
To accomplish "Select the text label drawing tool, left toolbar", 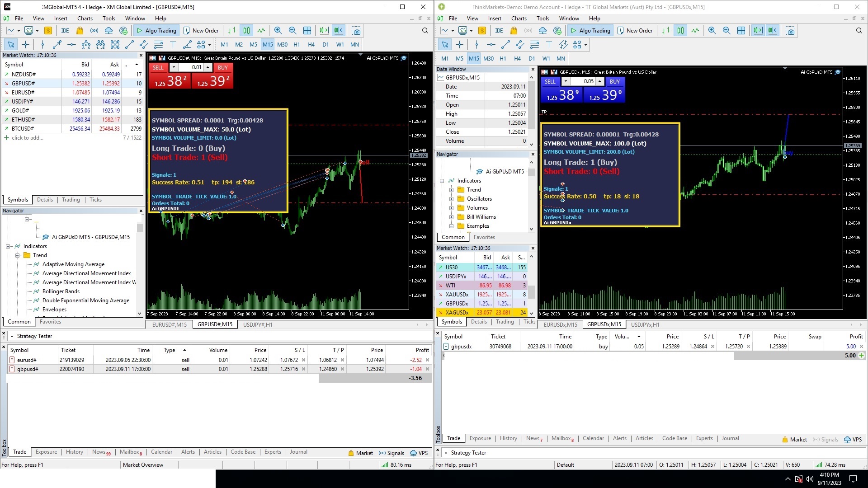I will point(173,45).
